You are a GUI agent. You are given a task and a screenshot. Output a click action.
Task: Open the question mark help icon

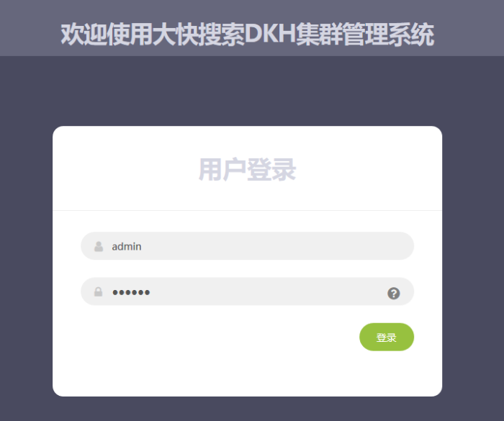(x=394, y=293)
